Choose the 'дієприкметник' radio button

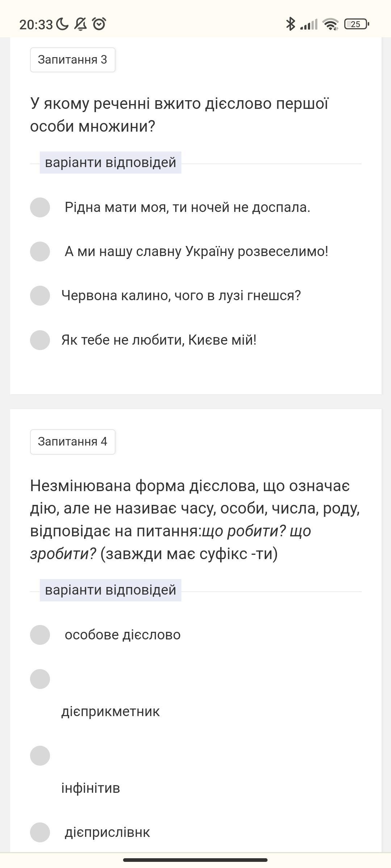click(40, 679)
